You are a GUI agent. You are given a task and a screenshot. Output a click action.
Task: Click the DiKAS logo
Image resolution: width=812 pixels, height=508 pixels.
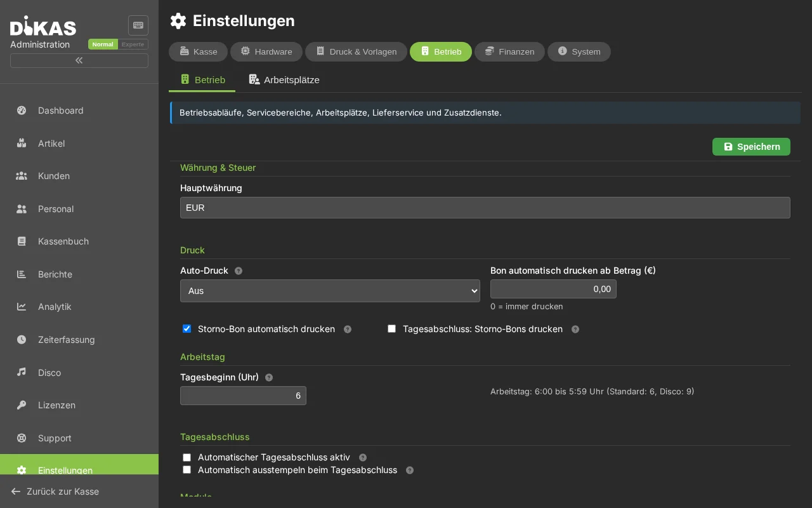(43, 26)
